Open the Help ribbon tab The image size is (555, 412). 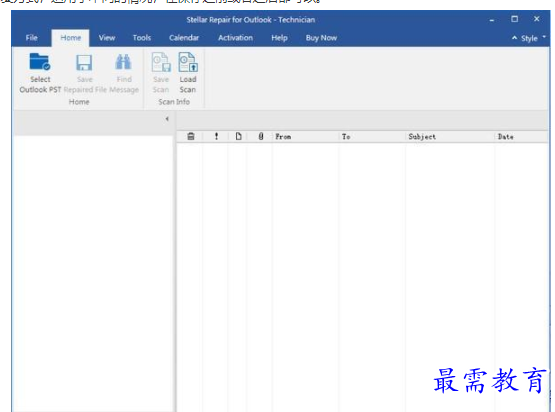click(279, 38)
